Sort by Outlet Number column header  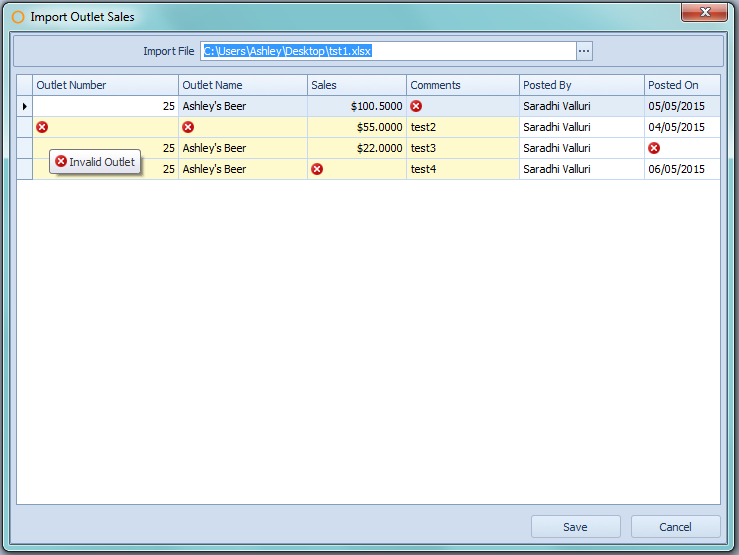coord(105,85)
